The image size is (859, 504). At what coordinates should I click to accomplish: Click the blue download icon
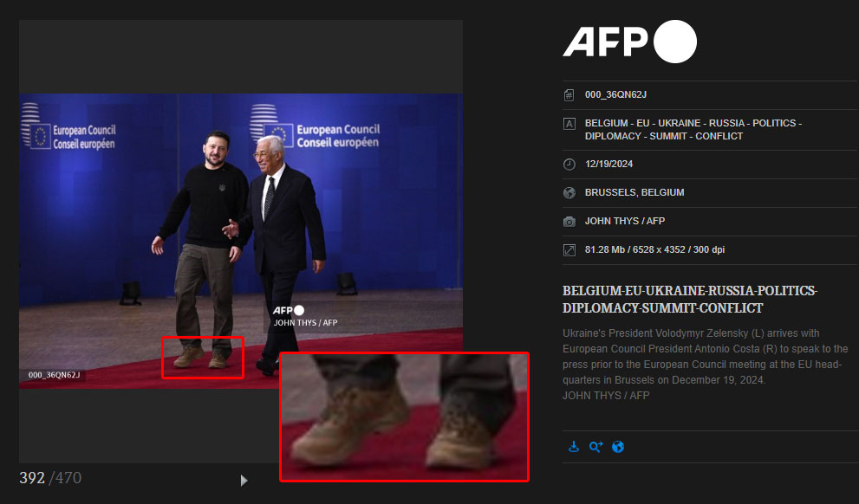tap(573, 447)
